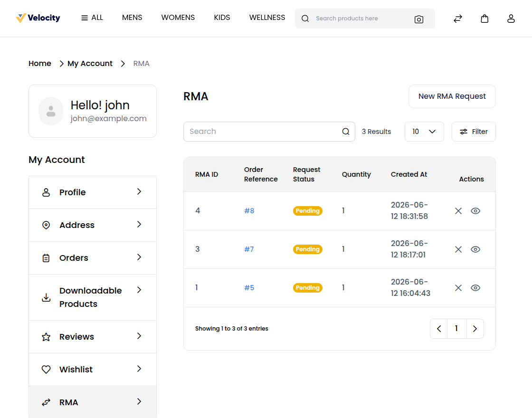Click john@example.com email text
The width and height of the screenshot is (532, 418).
[109, 119]
